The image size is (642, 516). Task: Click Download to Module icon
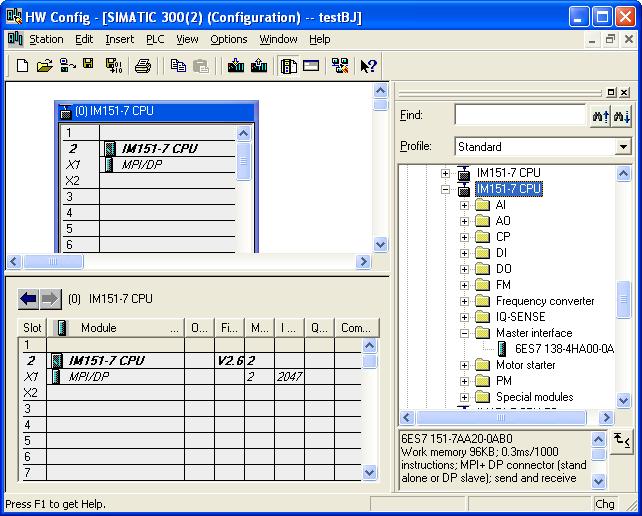(236, 66)
